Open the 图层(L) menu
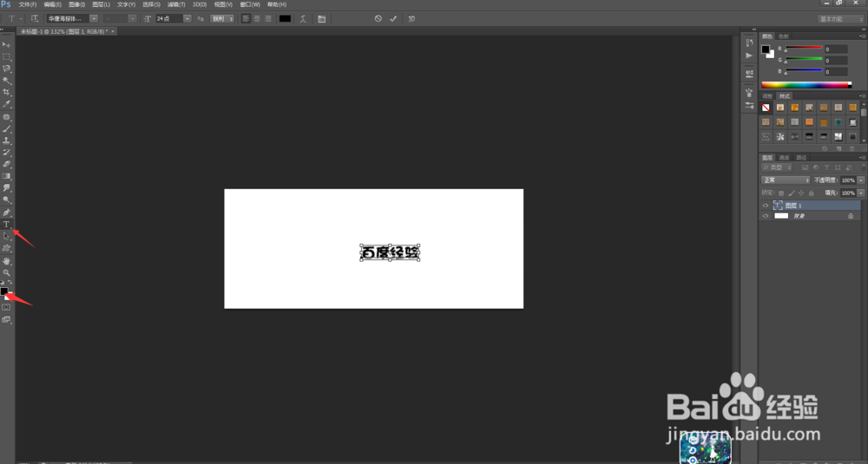Image resolution: width=868 pixels, height=464 pixels. pyautogui.click(x=101, y=4)
